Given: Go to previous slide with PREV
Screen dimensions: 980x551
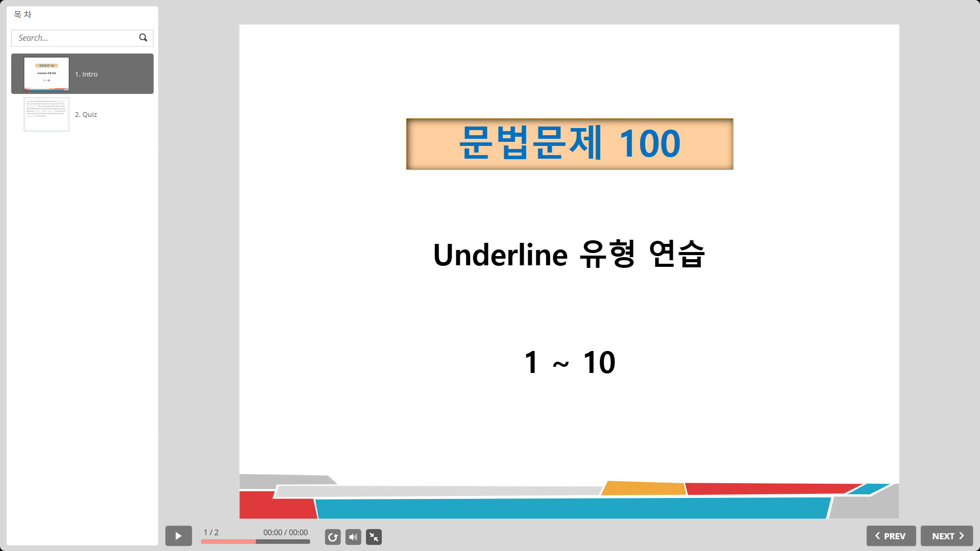Looking at the screenshot, I should click(x=891, y=536).
